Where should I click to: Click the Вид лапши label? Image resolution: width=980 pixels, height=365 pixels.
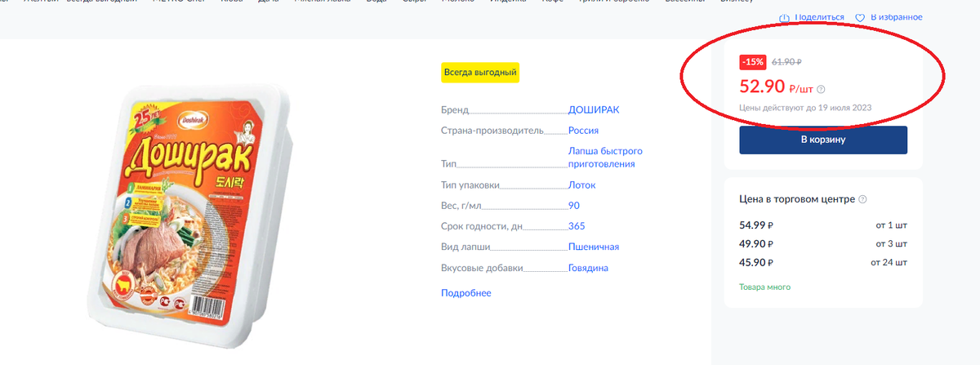465,247
